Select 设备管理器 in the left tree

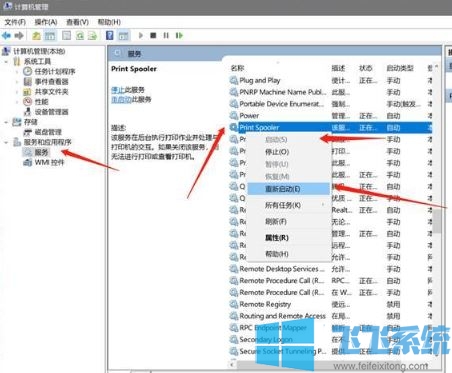(51, 112)
